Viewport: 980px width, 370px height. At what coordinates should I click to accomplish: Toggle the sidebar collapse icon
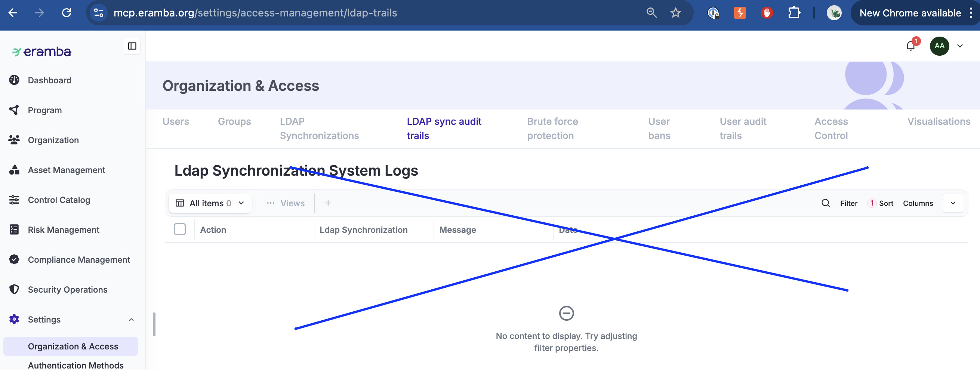[x=132, y=46]
